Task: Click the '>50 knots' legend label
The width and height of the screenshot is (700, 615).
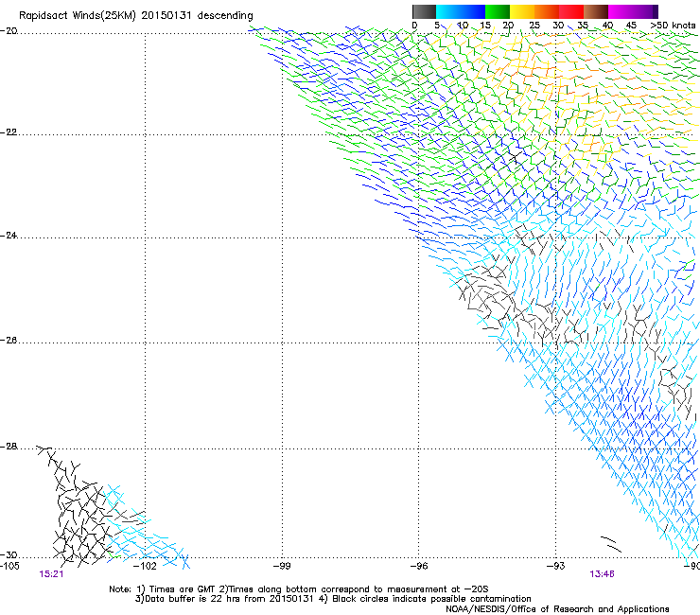Action: (x=673, y=26)
